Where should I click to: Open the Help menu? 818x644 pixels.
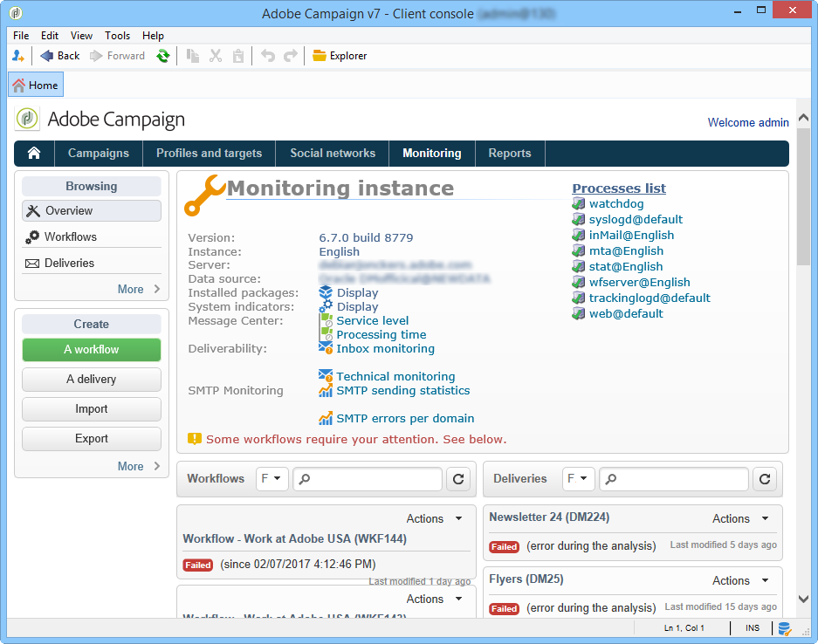(x=153, y=36)
